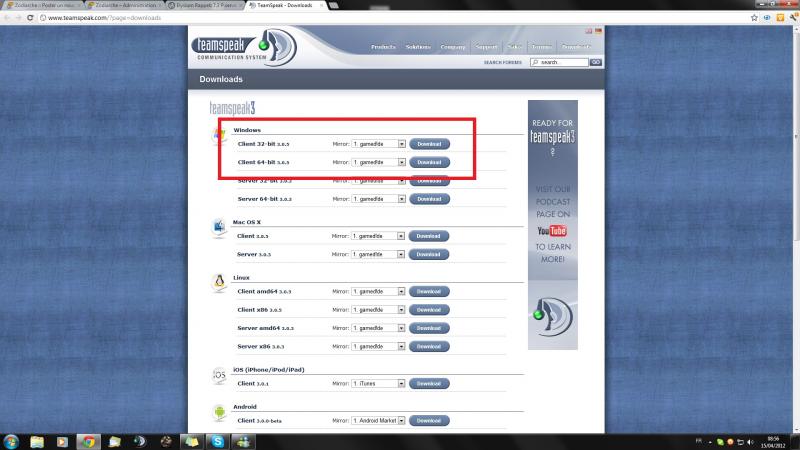
Task: Switch site language with the German flag
Action: coord(598,31)
